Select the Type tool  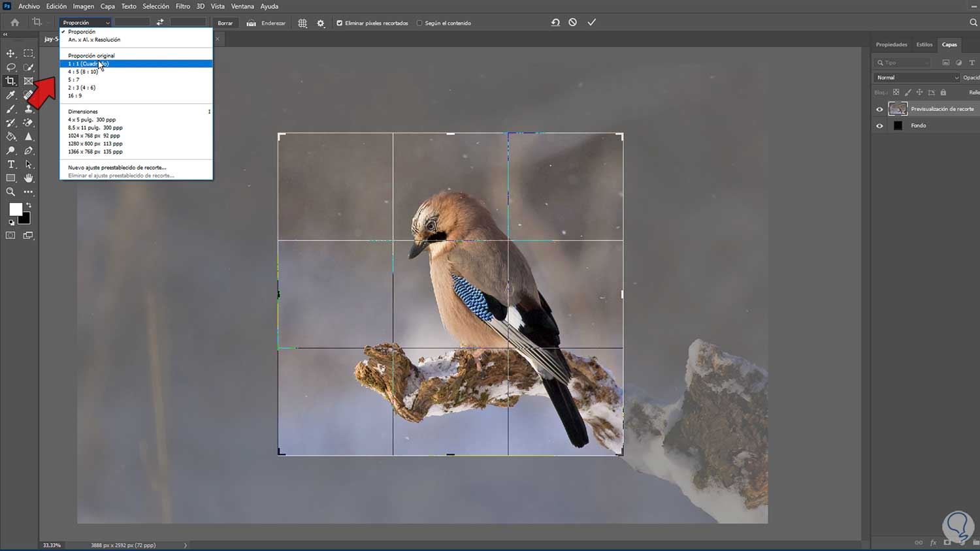[x=10, y=165]
